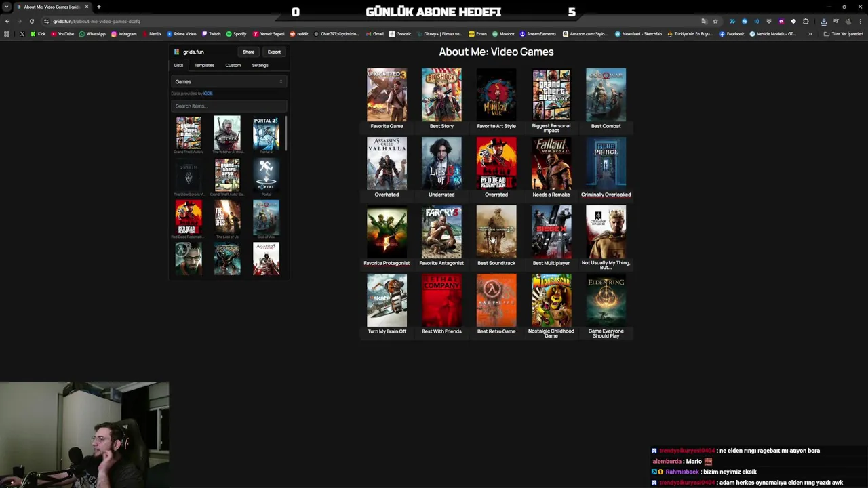
Task: Open the Kick bookmark
Action: click(x=38, y=34)
